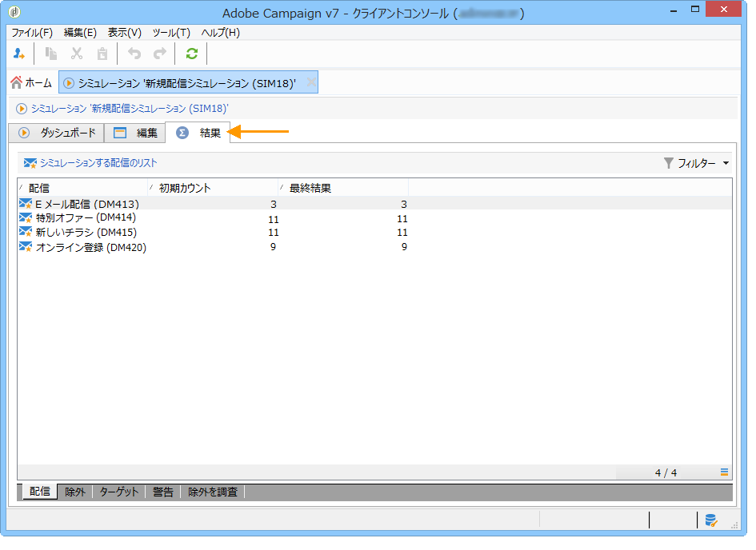The width and height of the screenshot is (756, 550).
Task: Click the red Home house icon
Action: point(16,83)
